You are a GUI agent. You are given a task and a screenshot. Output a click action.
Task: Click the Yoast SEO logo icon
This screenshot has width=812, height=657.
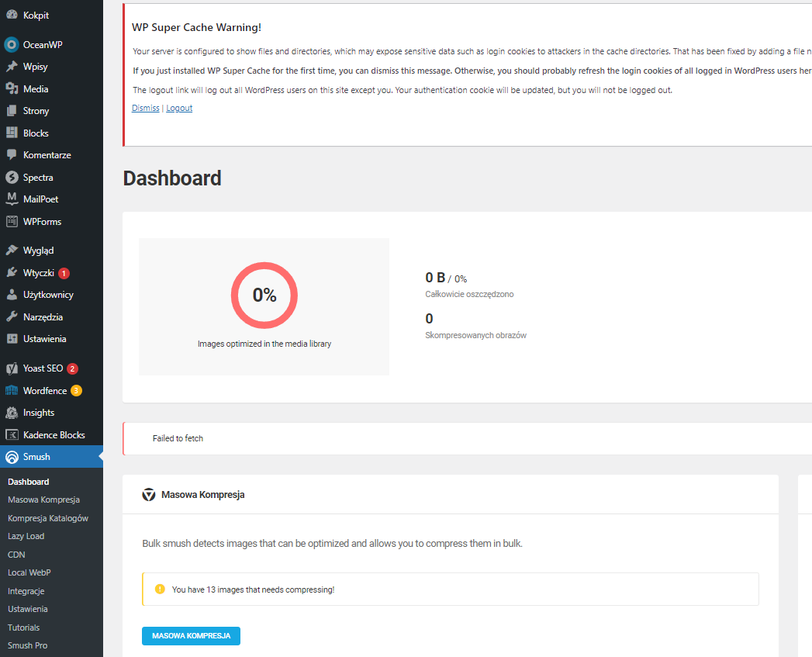point(12,368)
